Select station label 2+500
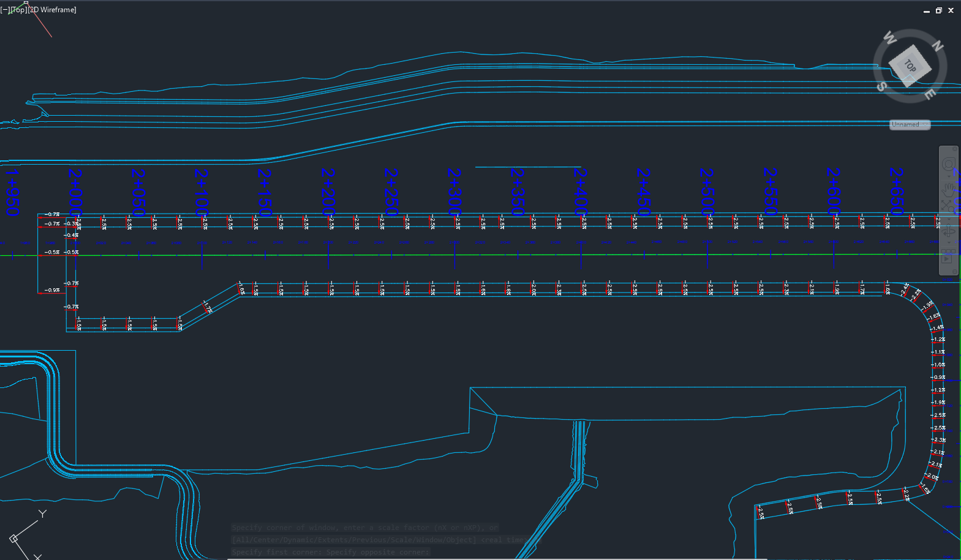The width and height of the screenshot is (961, 560). [707, 192]
